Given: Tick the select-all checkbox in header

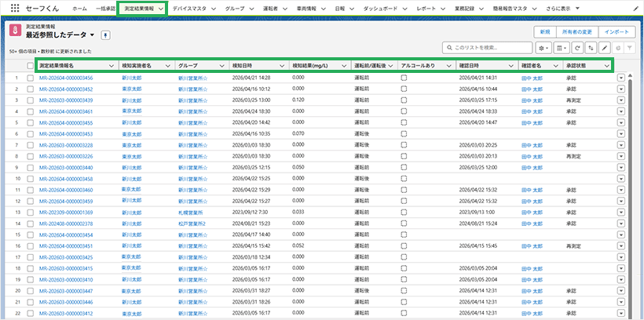Looking at the screenshot, I should click(x=30, y=65).
